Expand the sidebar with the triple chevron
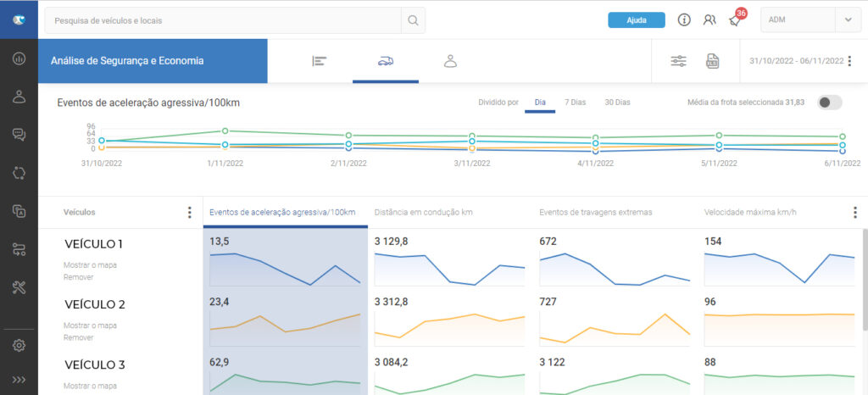The height and width of the screenshot is (395, 868). (19, 380)
